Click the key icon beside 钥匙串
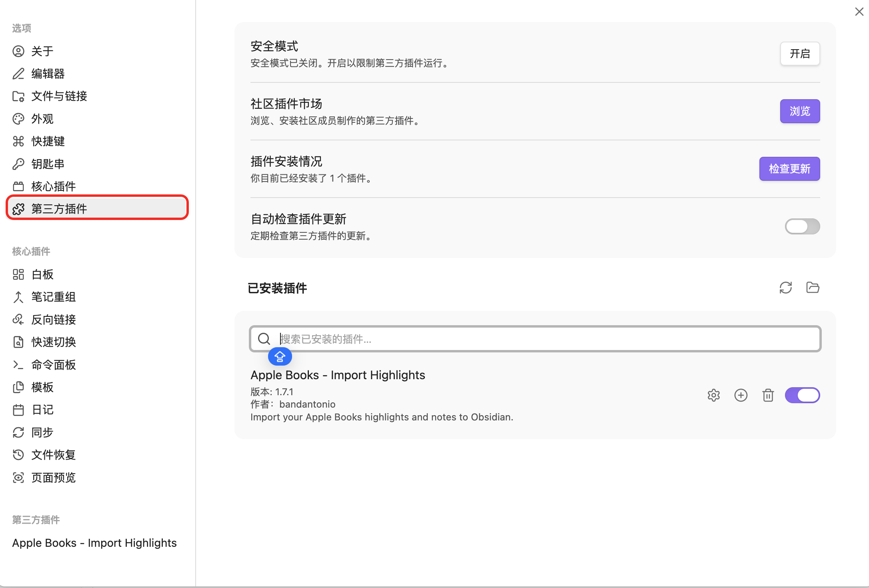 click(18, 164)
